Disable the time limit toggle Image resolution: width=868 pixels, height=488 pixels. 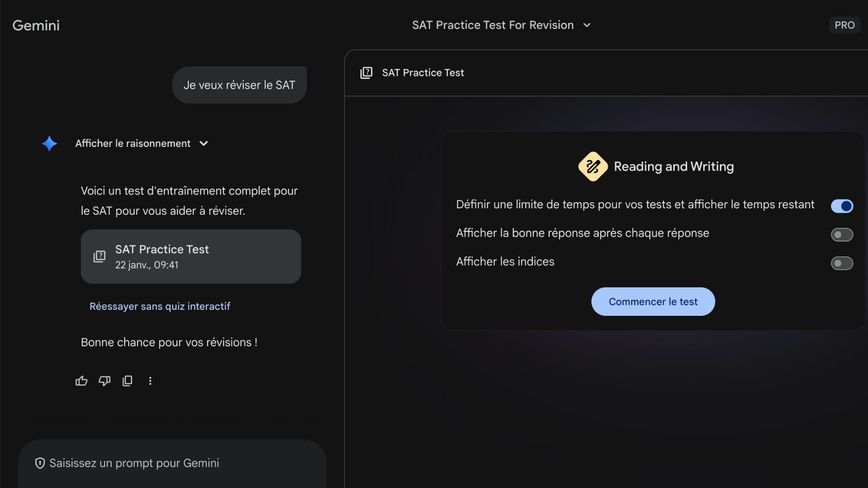(841, 206)
